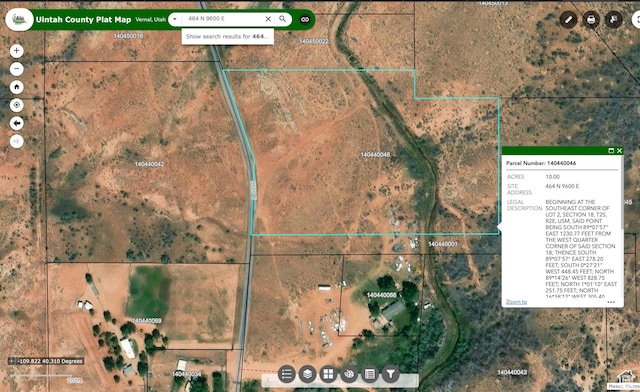Viewport: 640px width, 392px height.
Task: Click parcel label 140440043 on map
Action: pos(512,372)
